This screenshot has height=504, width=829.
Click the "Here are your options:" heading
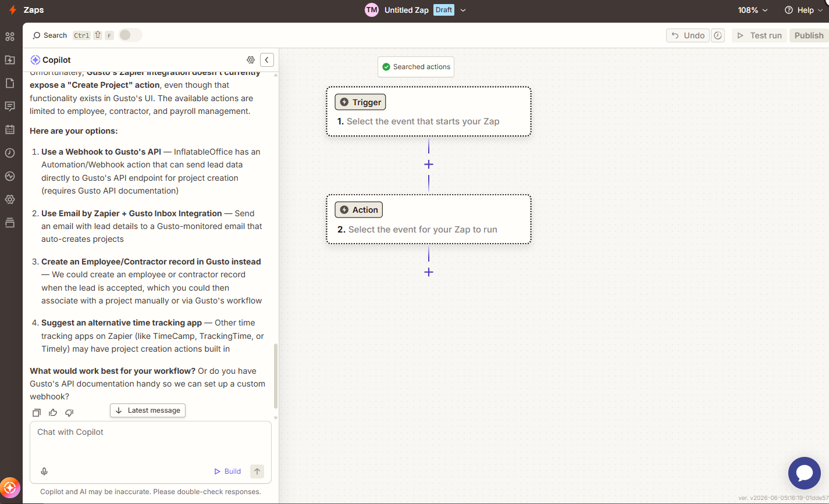[74, 131]
